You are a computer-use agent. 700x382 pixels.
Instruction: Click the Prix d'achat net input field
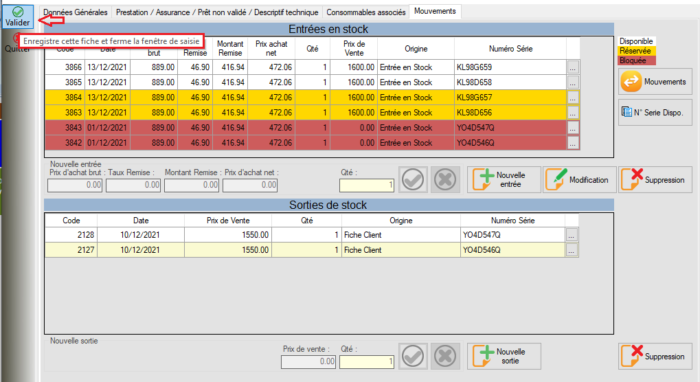[250, 185]
